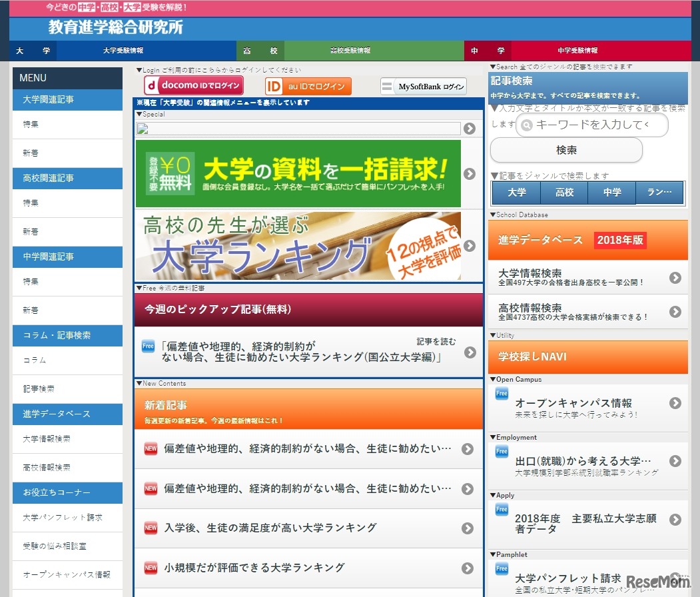The image size is (700, 597).
Task: Click the 高校の先生が選ぶ大学ランキング banner image
Action: (x=298, y=246)
